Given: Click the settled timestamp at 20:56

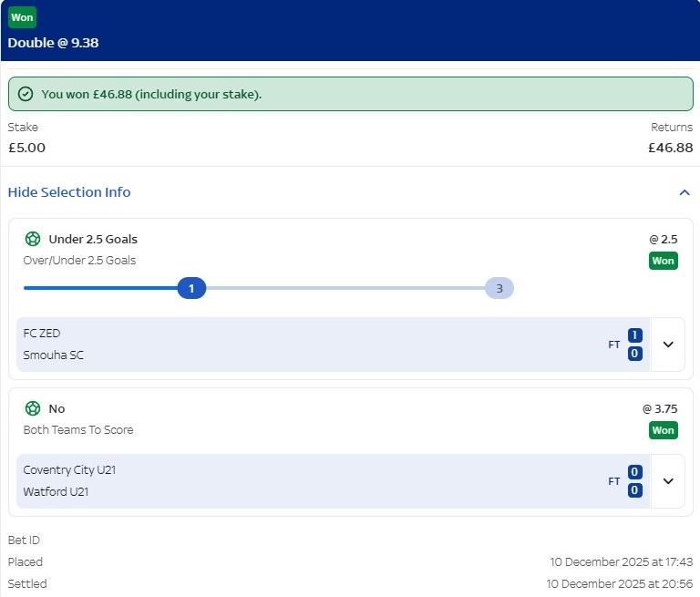Looking at the screenshot, I should [619, 583].
